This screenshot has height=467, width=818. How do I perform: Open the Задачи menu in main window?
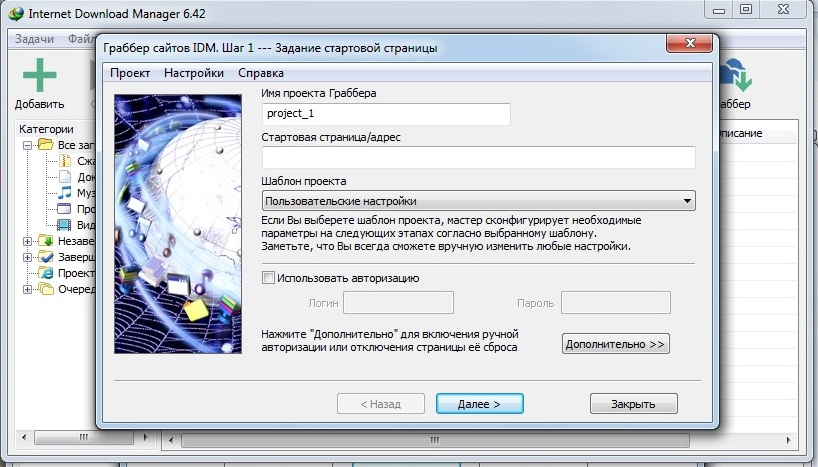[34, 39]
